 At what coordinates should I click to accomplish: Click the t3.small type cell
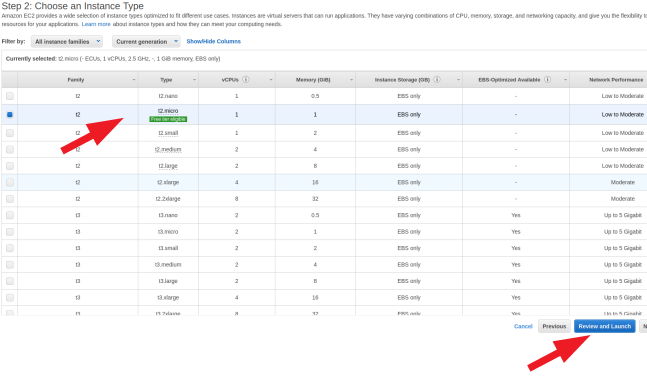[168, 248]
